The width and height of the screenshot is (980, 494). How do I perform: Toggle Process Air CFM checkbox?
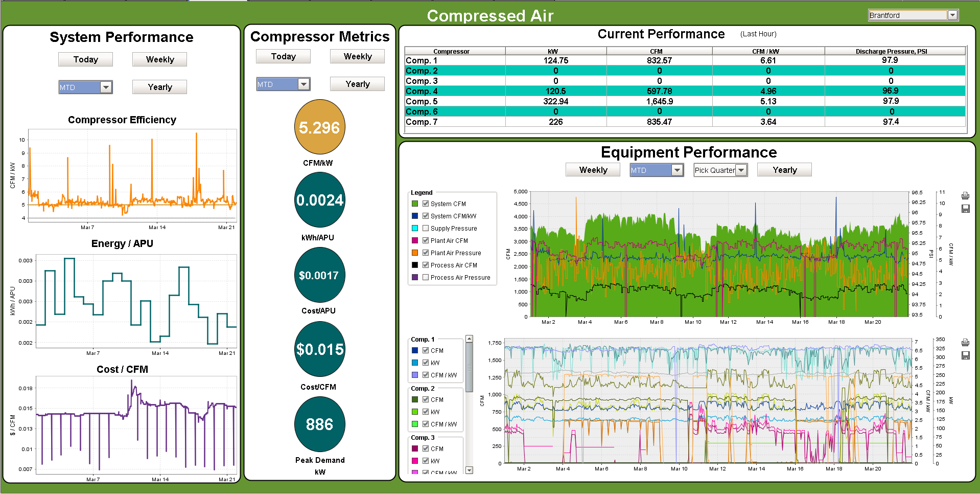pos(426,265)
